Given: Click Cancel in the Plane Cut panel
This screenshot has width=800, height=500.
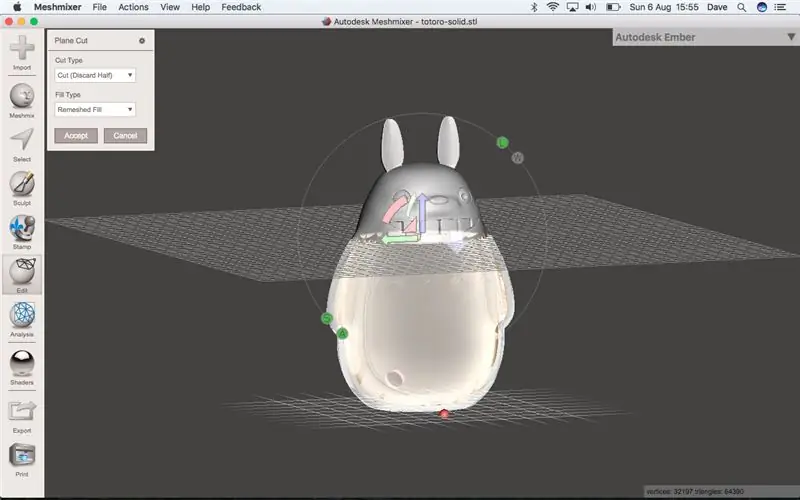Looking at the screenshot, I should coord(126,136).
